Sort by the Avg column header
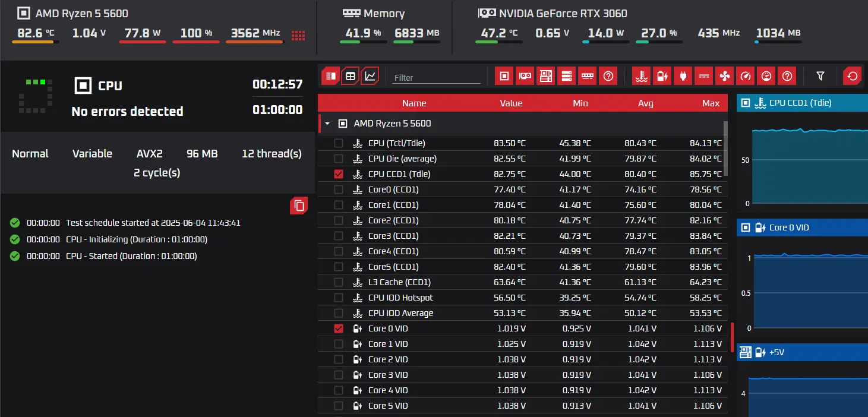Screen dimensions: 868x417 (646, 103)
